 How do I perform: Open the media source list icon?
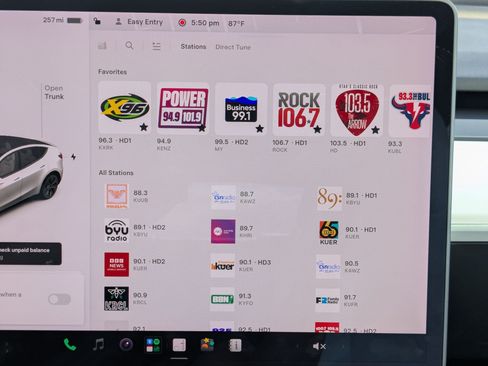tap(156, 46)
